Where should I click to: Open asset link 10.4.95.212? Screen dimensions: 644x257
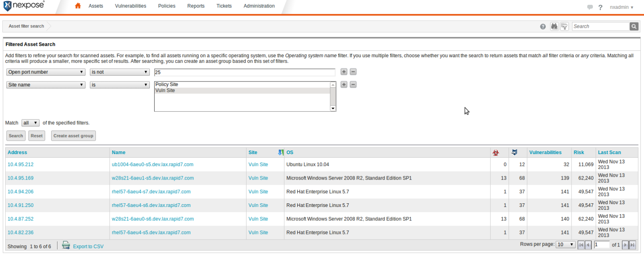[21, 165]
